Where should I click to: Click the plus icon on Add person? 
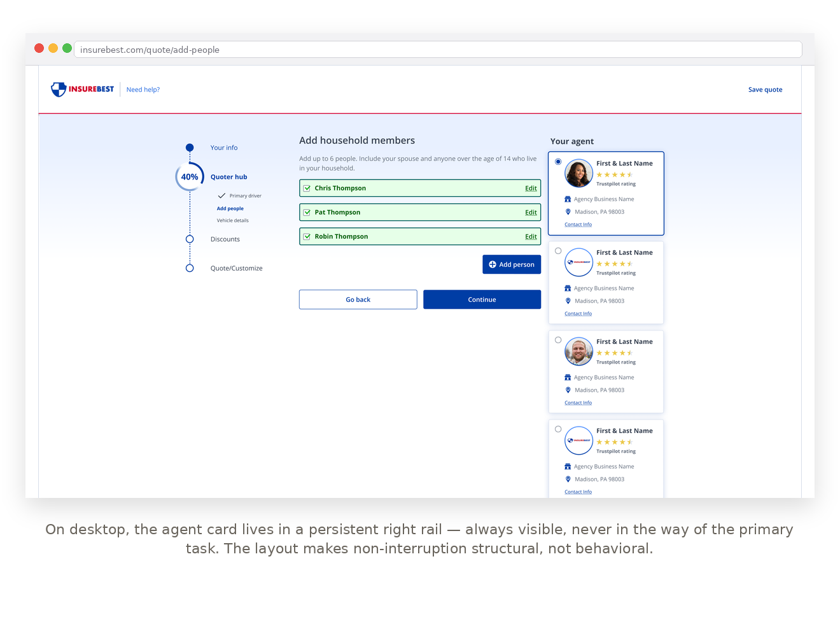point(492,265)
